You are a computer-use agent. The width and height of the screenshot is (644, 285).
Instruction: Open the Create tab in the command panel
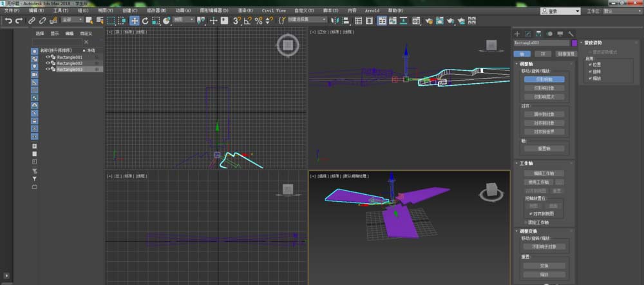[517, 34]
